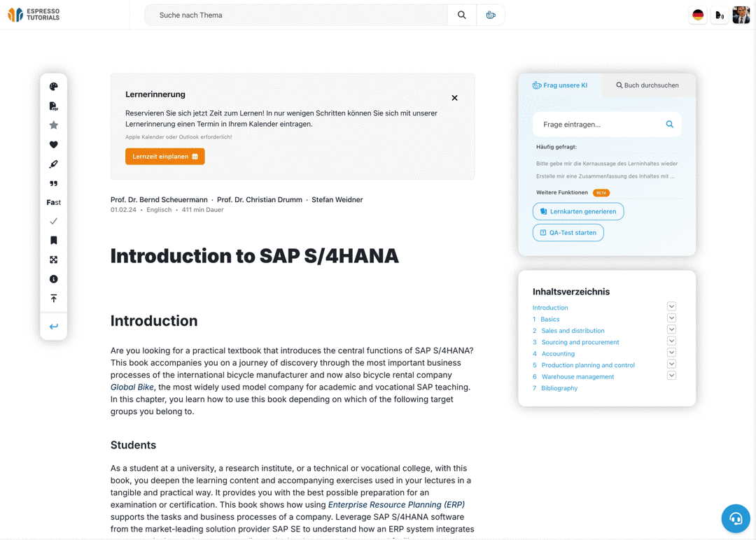Download the book as PDF

click(x=53, y=106)
